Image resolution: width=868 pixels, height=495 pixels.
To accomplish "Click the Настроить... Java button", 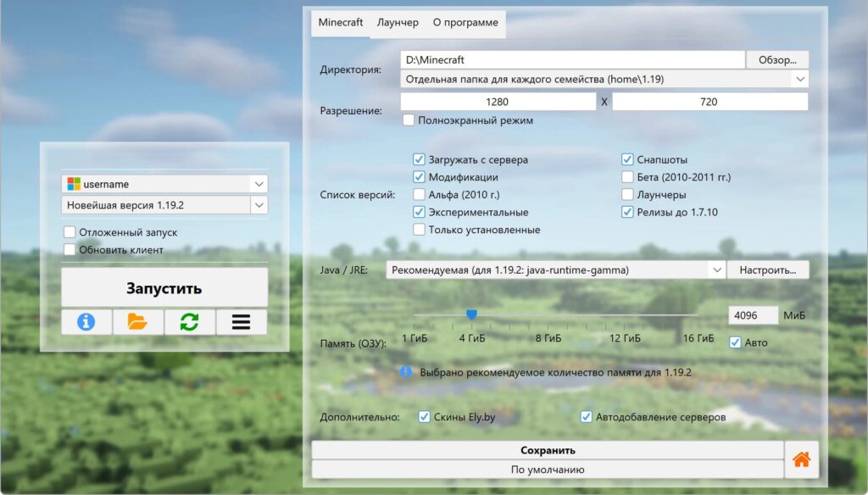I will [x=768, y=270].
